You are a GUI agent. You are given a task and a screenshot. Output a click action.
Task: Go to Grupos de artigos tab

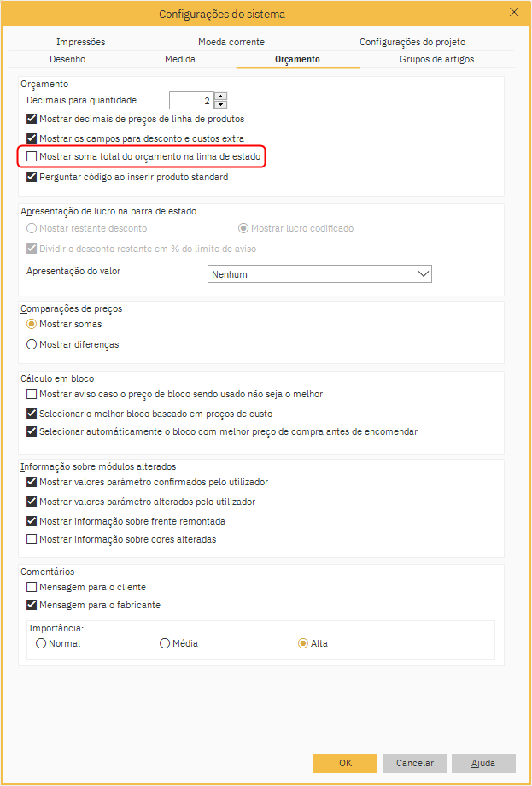[436, 60]
